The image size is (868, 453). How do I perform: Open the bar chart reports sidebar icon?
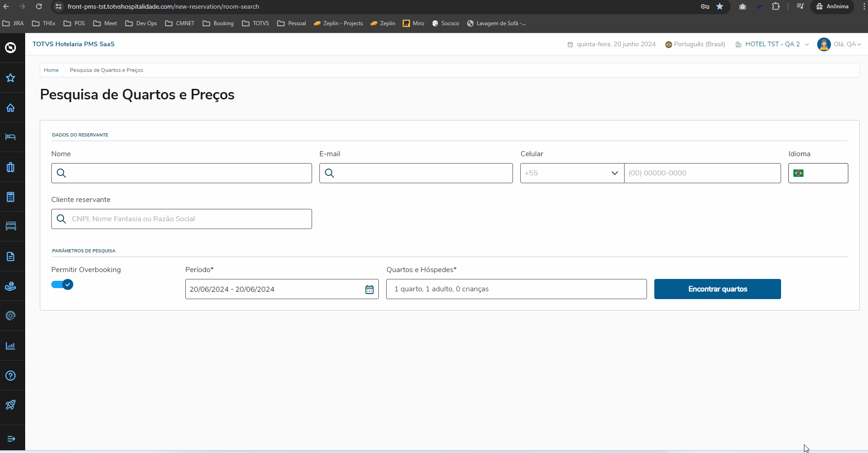tap(11, 346)
